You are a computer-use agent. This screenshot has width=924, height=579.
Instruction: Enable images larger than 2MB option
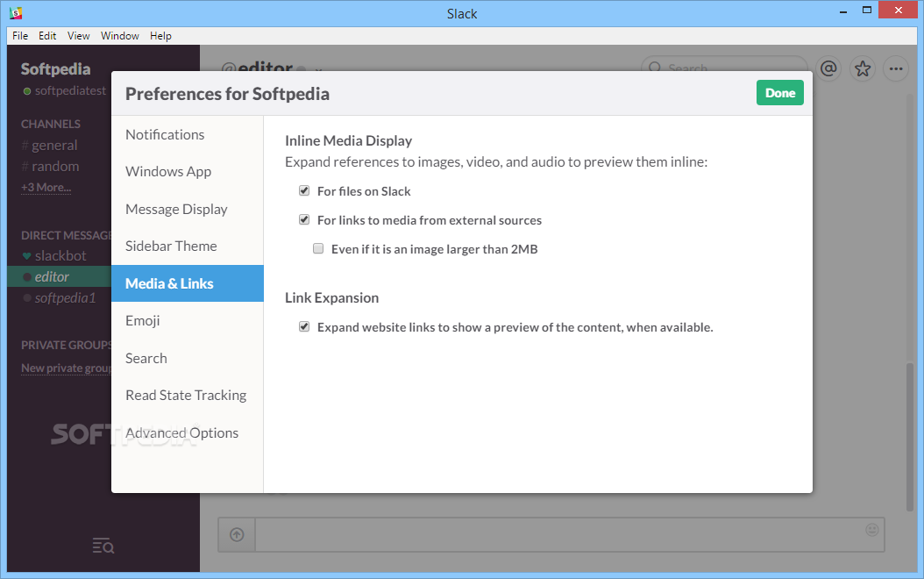[x=318, y=248]
